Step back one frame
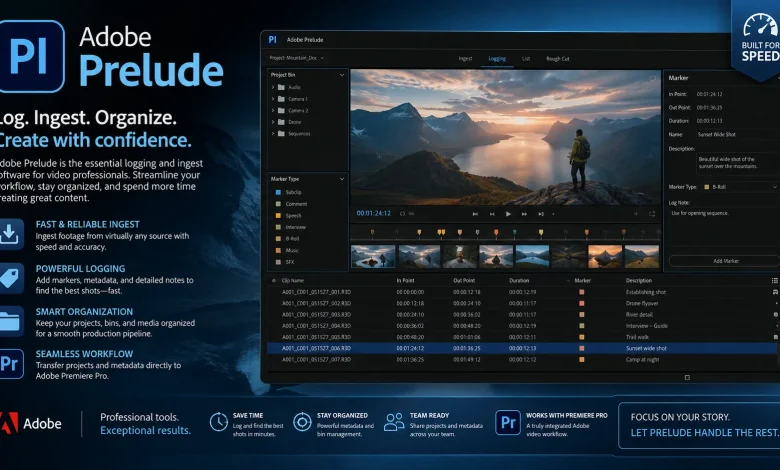 tap(492, 214)
